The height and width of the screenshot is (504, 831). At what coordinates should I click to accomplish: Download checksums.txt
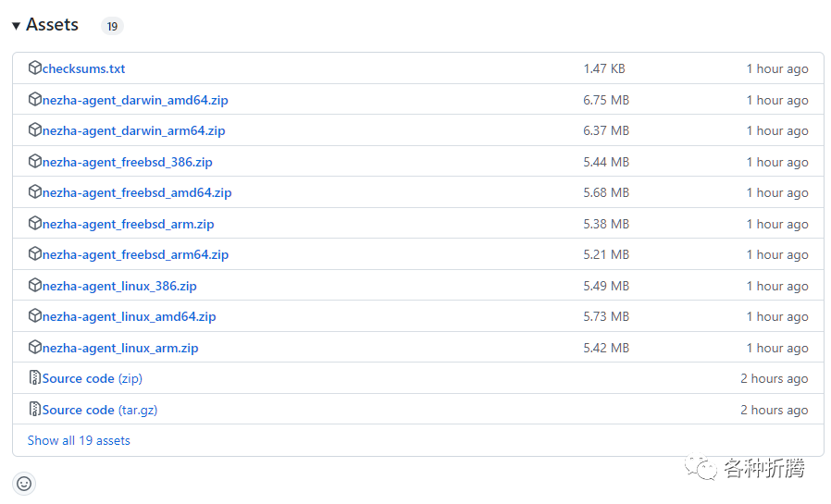pos(83,68)
